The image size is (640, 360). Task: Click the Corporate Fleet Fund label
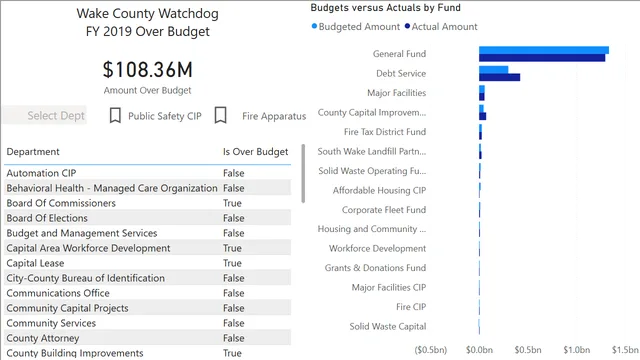click(x=384, y=210)
